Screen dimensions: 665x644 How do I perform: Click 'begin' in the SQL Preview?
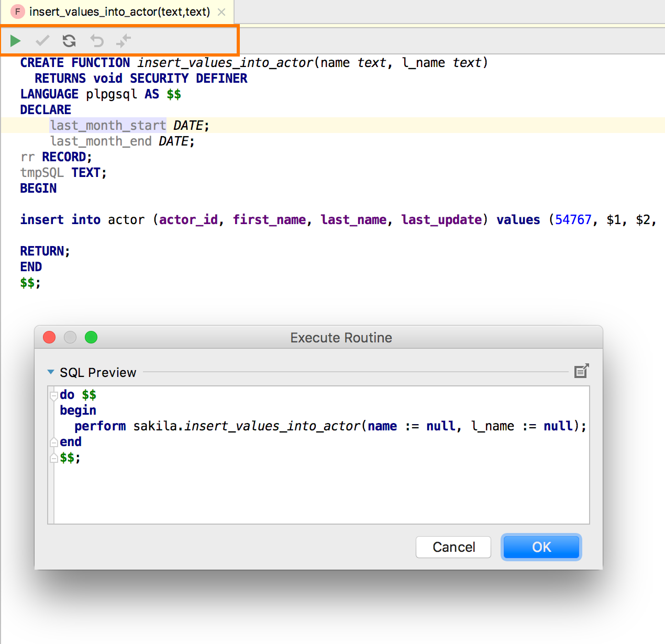(x=78, y=410)
